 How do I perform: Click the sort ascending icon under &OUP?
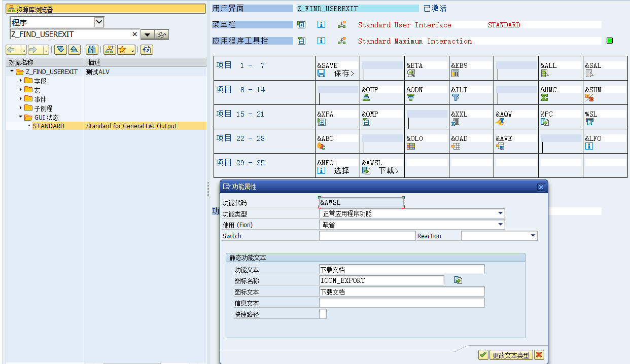tap(366, 97)
